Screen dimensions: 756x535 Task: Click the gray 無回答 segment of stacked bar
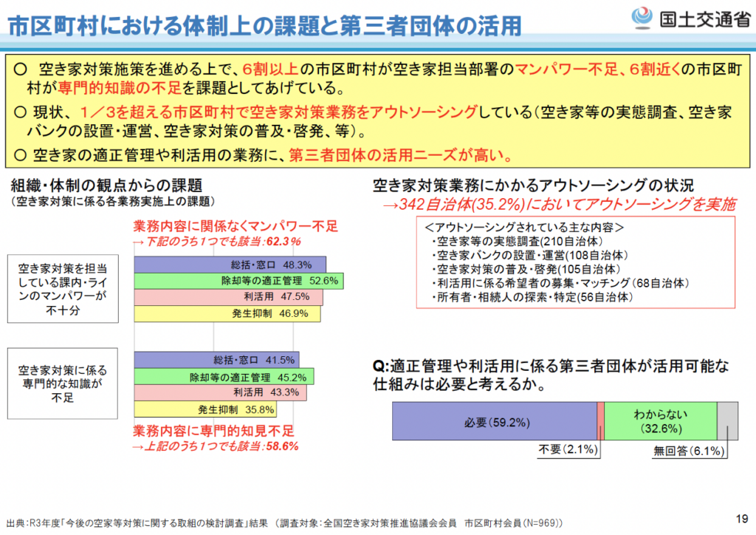727,422
